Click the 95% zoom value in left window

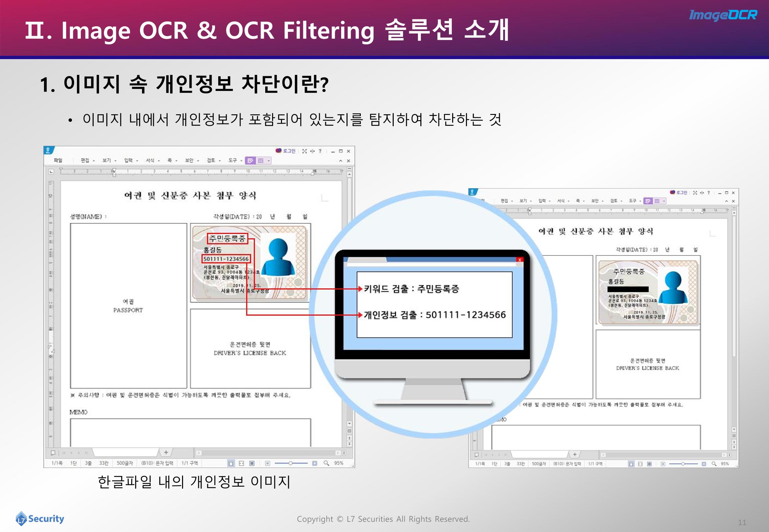[x=338, y=463]
